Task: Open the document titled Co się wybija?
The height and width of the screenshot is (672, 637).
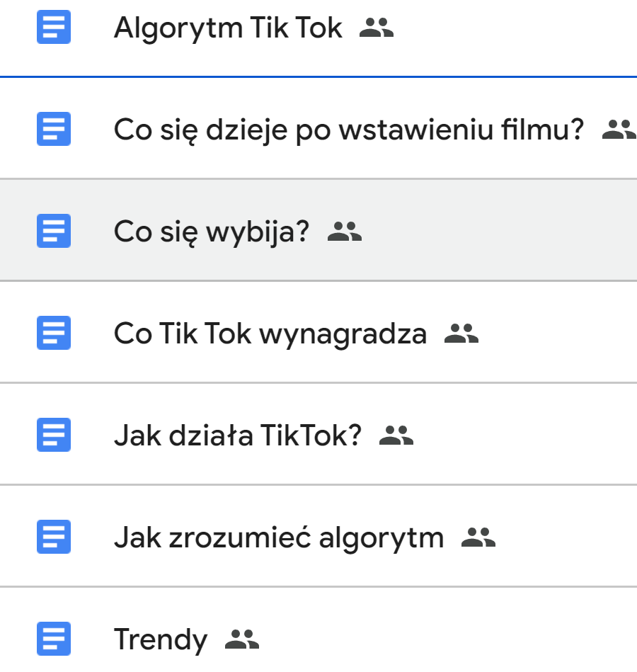Action: point(212,232)
